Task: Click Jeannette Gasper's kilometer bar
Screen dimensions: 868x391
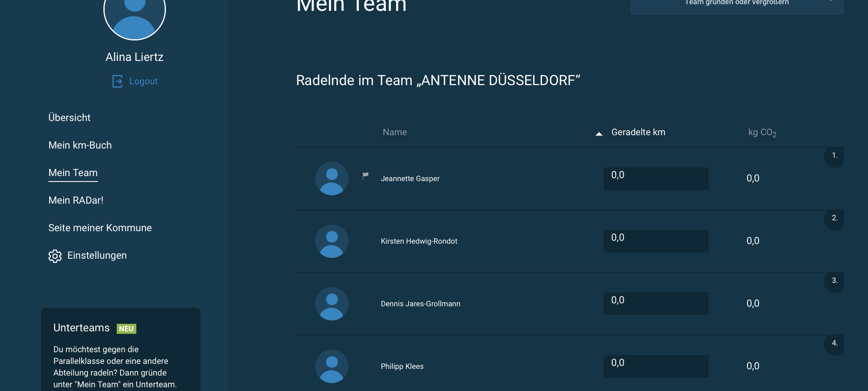Action: 656,179
